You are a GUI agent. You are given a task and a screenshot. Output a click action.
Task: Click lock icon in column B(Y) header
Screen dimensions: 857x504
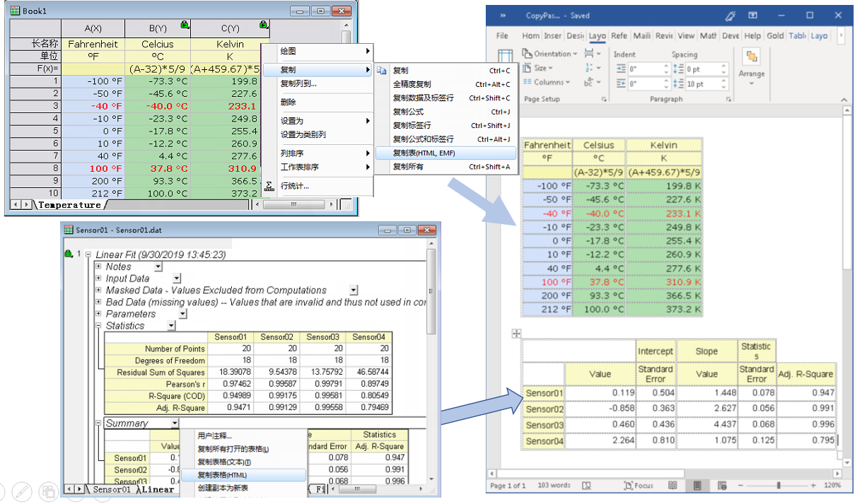[x=185, y=25]
